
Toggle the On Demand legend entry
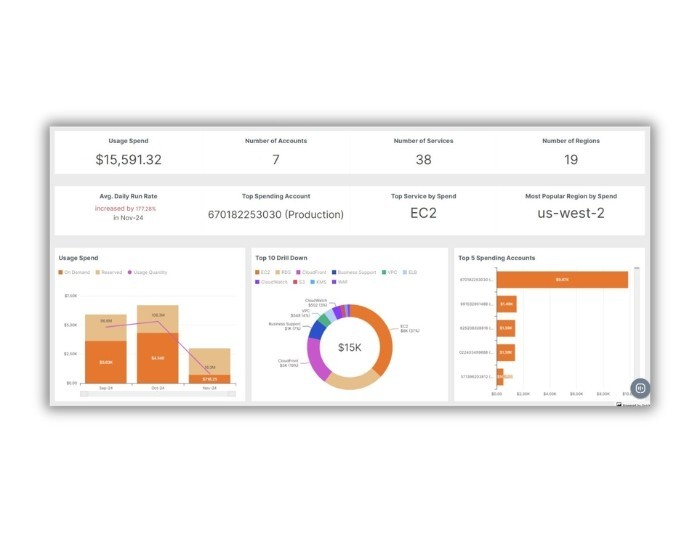pyautogui.click(x=74, y=272)
